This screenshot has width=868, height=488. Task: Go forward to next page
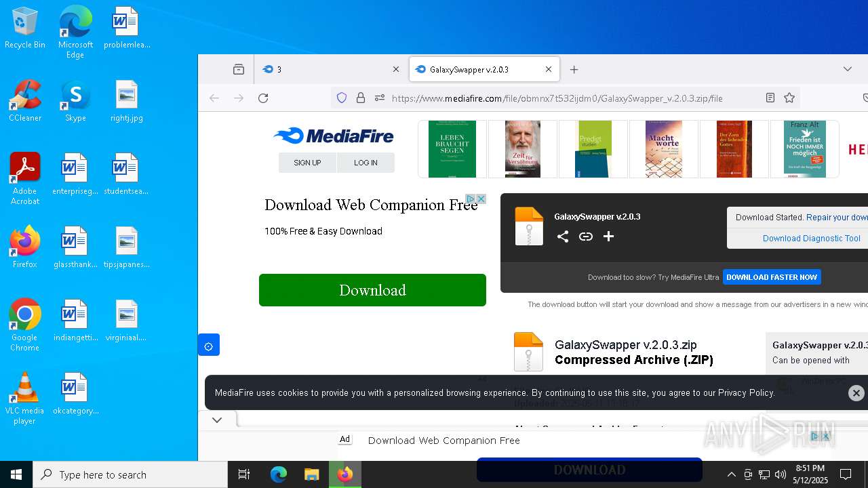(x=239, y=98)
